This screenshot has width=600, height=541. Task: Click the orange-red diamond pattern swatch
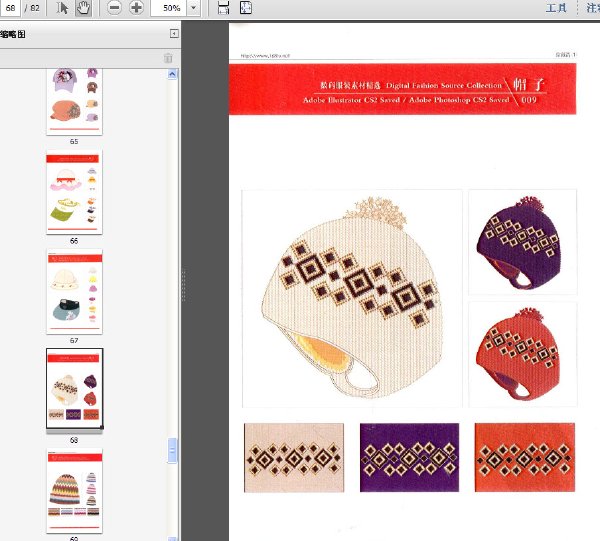[525, 457]
